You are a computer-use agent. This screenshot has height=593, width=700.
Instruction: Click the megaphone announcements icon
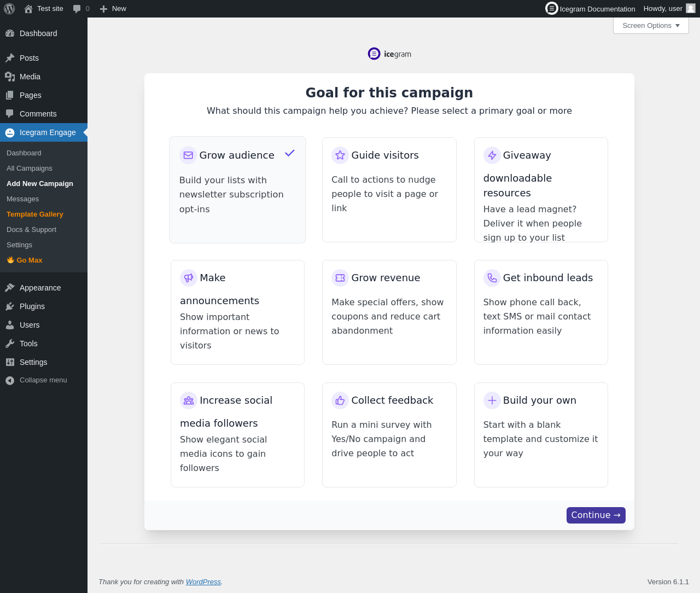(x=189, y=278)
